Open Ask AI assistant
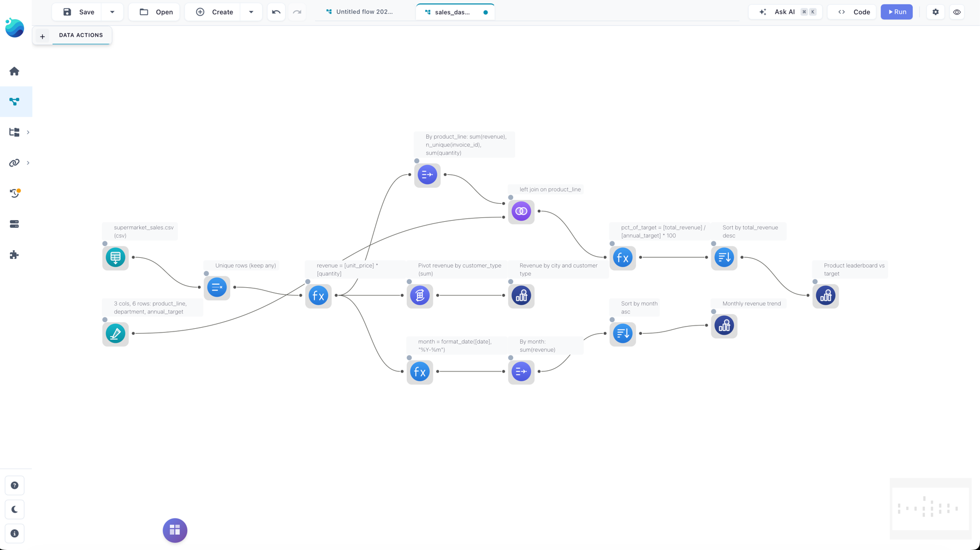980x550 pixels. [x=786, y=12]
